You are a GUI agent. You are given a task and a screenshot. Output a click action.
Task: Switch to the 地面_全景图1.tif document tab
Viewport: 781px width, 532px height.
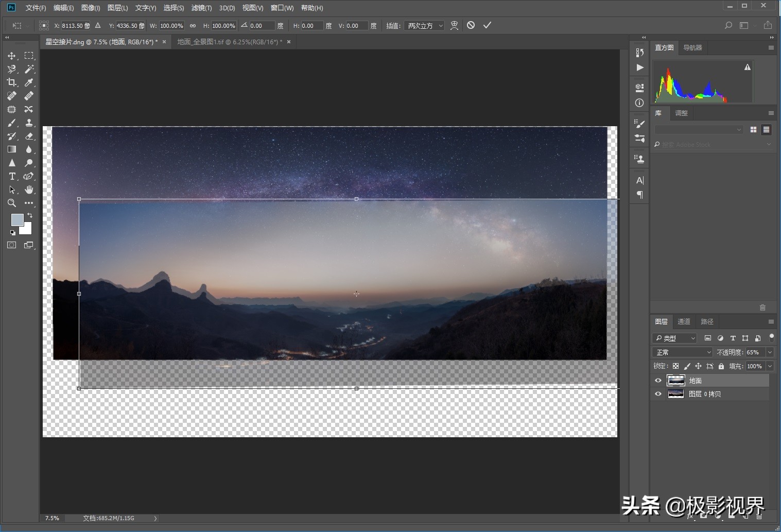coord(229,42)
